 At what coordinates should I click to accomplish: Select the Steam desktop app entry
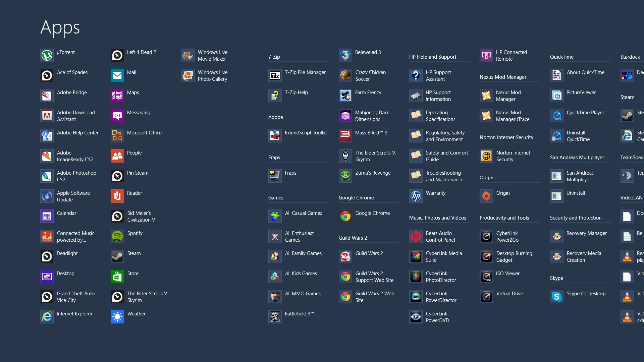pyautogui.click(x=134, y=253)
